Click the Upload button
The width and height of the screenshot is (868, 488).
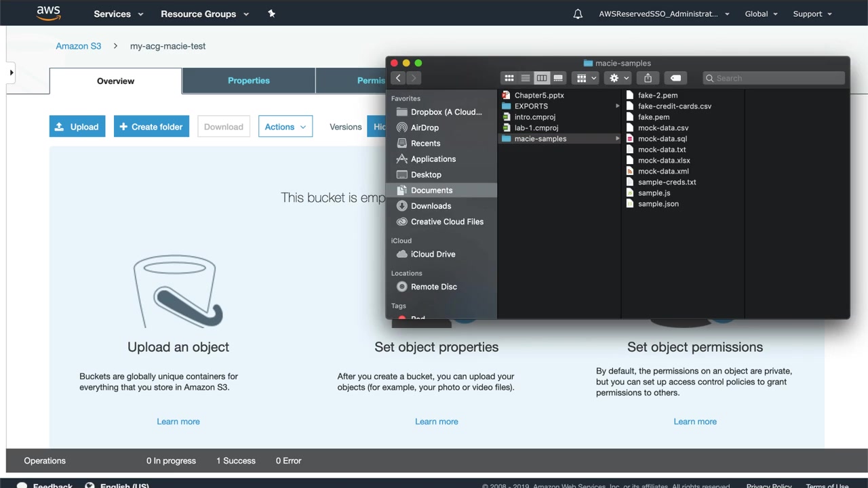[x=77, y=127]
